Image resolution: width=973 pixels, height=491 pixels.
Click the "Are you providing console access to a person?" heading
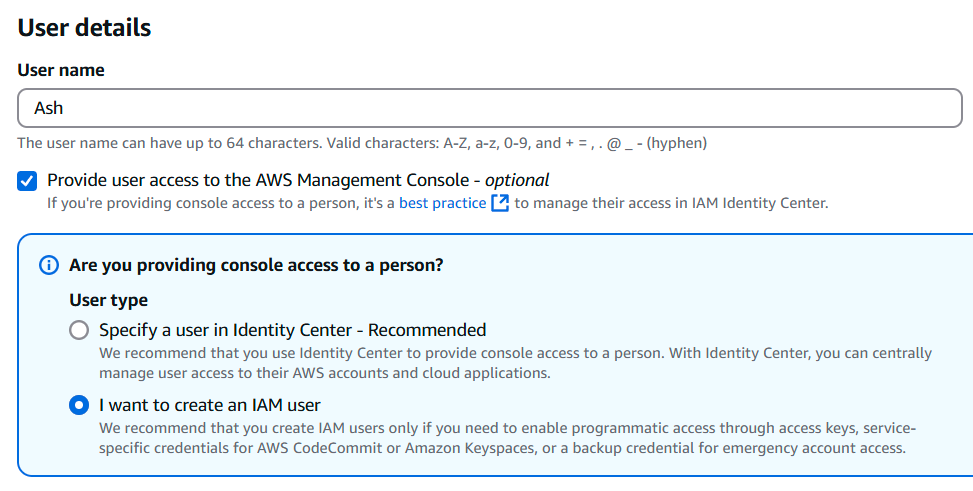pos(256,265)
